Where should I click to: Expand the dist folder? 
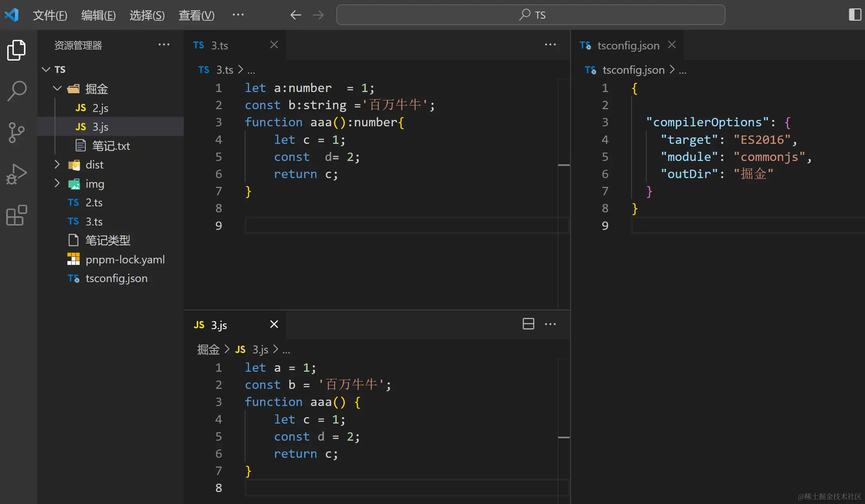(x=57, y=165)
